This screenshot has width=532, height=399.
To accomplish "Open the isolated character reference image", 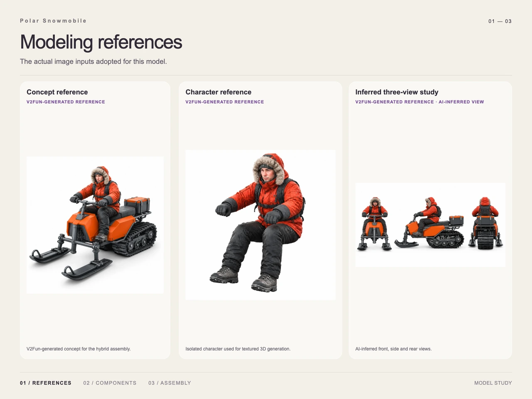I will tap(260, 225).
